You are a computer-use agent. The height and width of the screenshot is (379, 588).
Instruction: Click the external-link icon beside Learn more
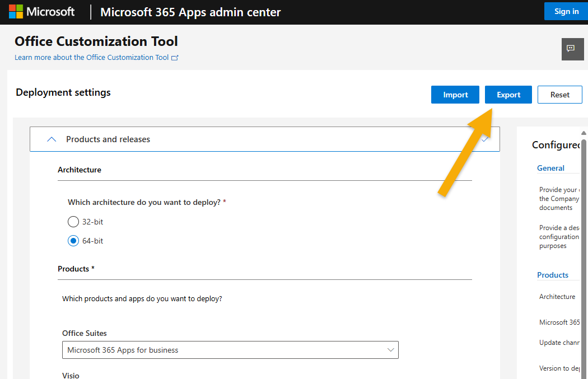[x=175, y=57]
